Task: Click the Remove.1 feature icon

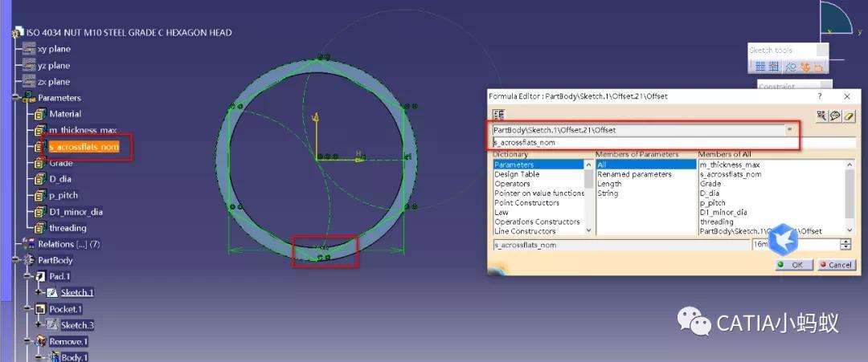Action: [x=40, y=342]
